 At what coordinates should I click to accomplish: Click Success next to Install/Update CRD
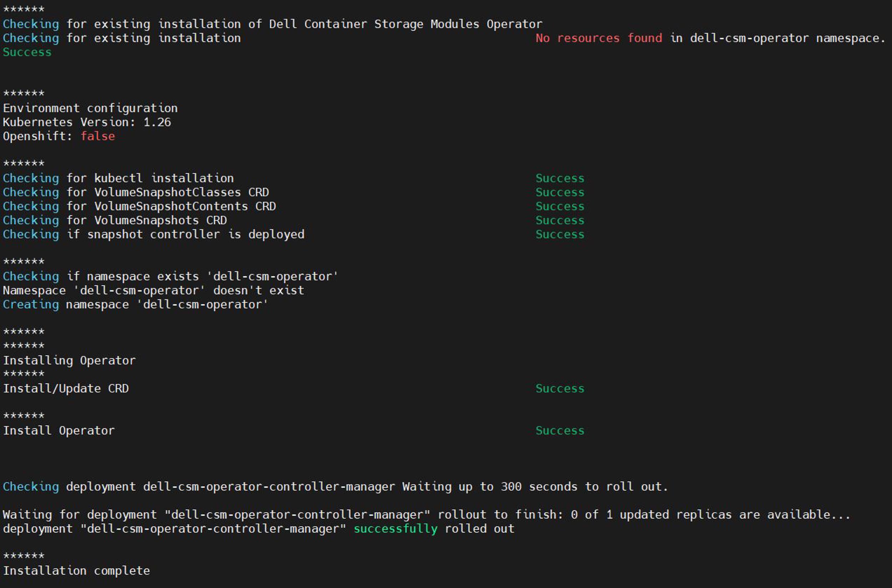pyautogui.click(x=559, y=389)
